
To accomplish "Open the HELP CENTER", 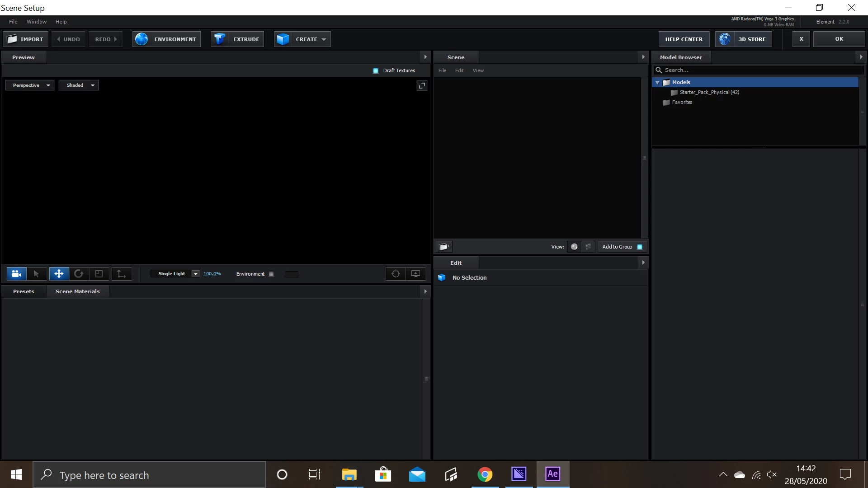I will 684,39.
